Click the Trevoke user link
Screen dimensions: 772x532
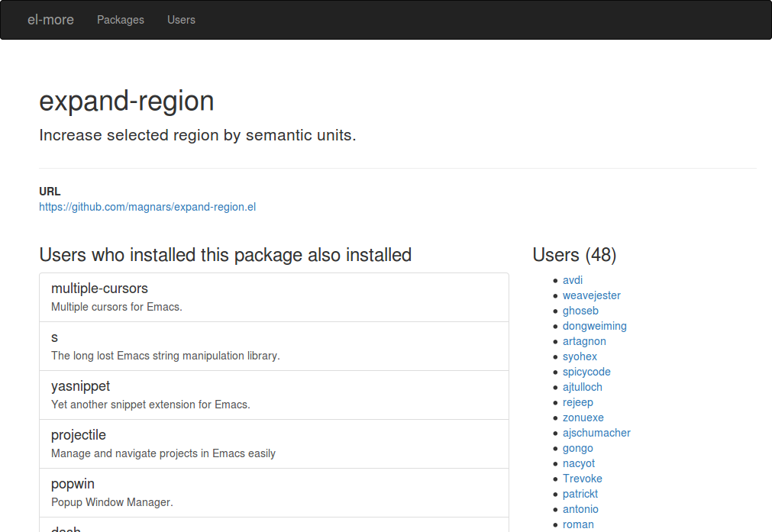tap(583, 479)
